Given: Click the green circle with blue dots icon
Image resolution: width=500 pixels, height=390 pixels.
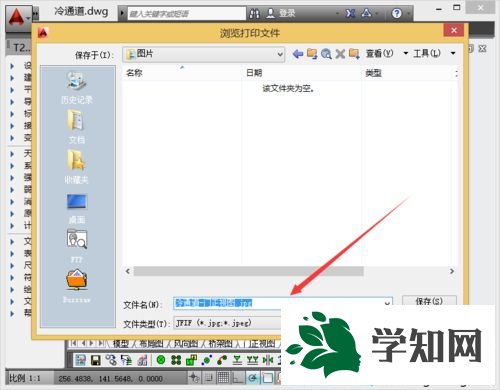Looking at the screenshot, I should pyautogui.click(x=207, y=360).
